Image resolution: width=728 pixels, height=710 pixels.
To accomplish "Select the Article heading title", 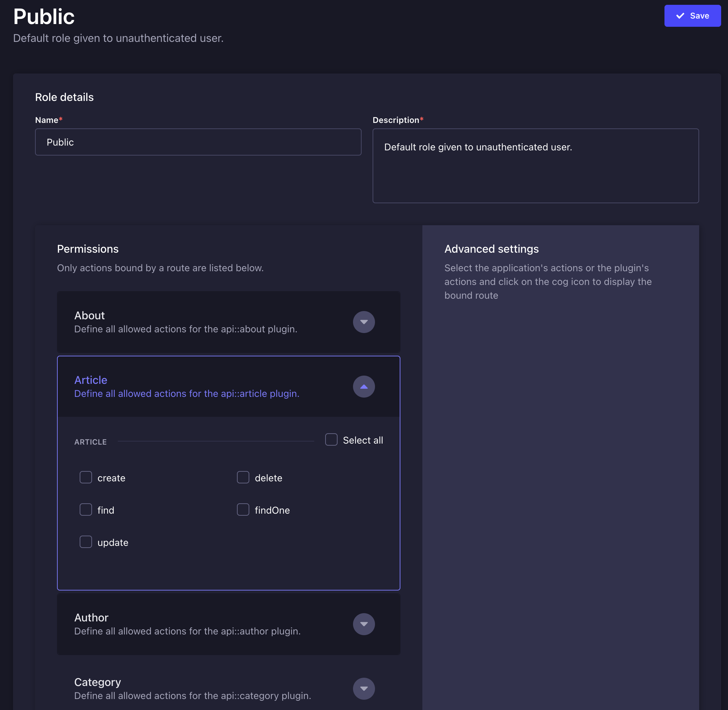I will tap(91, 380).
